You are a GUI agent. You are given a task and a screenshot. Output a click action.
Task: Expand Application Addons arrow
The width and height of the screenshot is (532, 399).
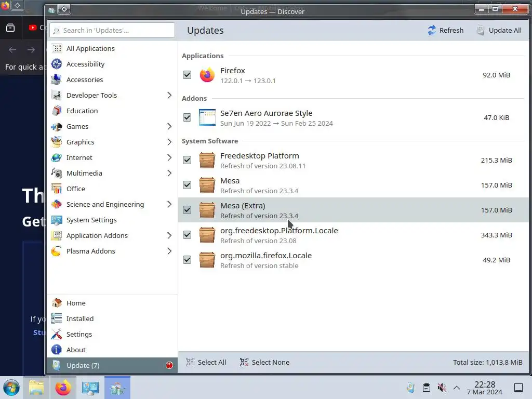pyautogui.click(x=169, y=235)
